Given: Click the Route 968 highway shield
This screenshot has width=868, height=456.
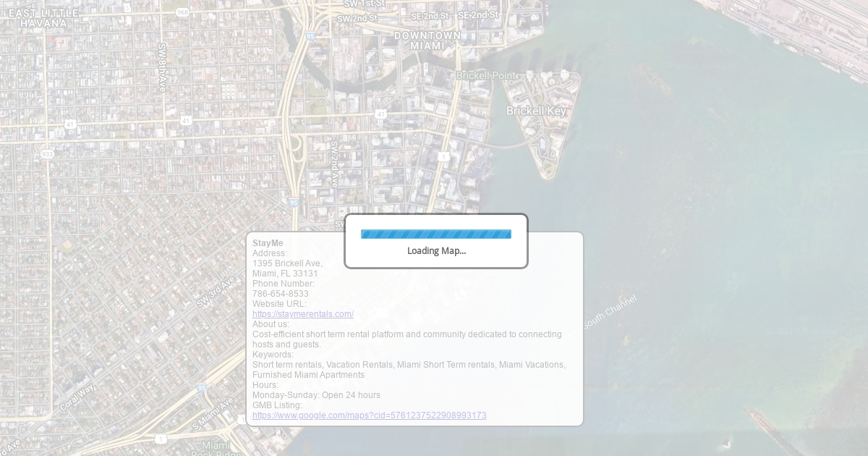Looking at the screenshot, I should pos(182,12).
